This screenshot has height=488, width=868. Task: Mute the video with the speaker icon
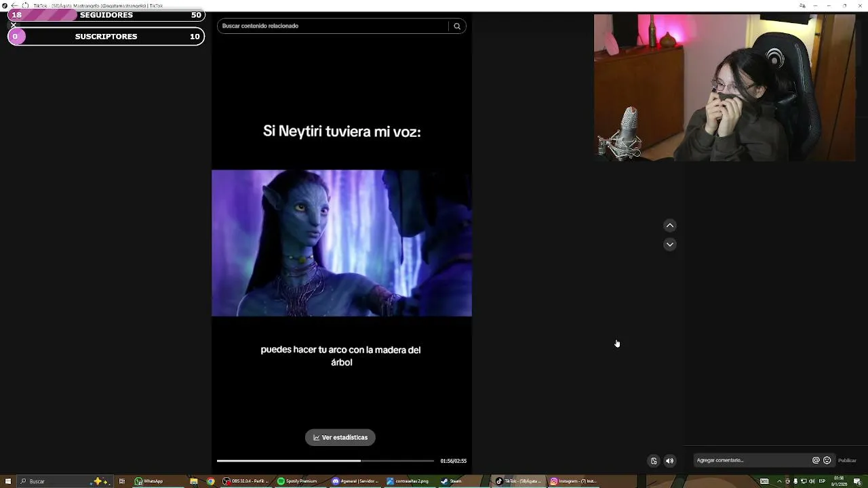[670, 461]
